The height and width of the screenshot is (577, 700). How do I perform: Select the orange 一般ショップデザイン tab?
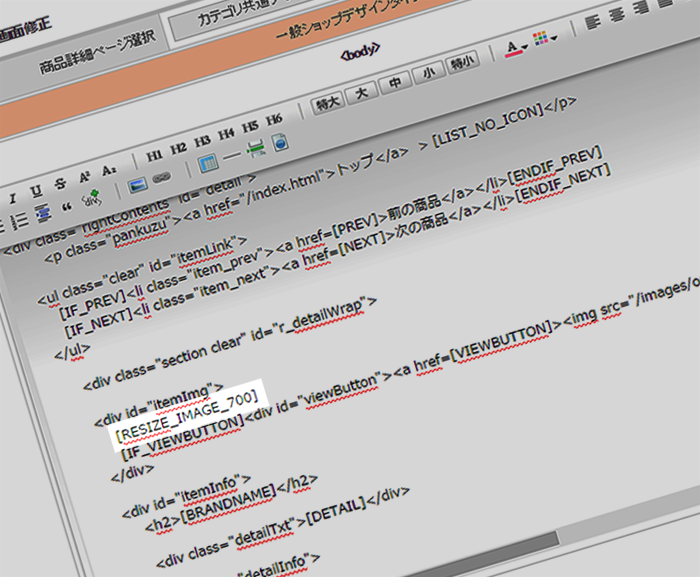click(x=348, y=17)
